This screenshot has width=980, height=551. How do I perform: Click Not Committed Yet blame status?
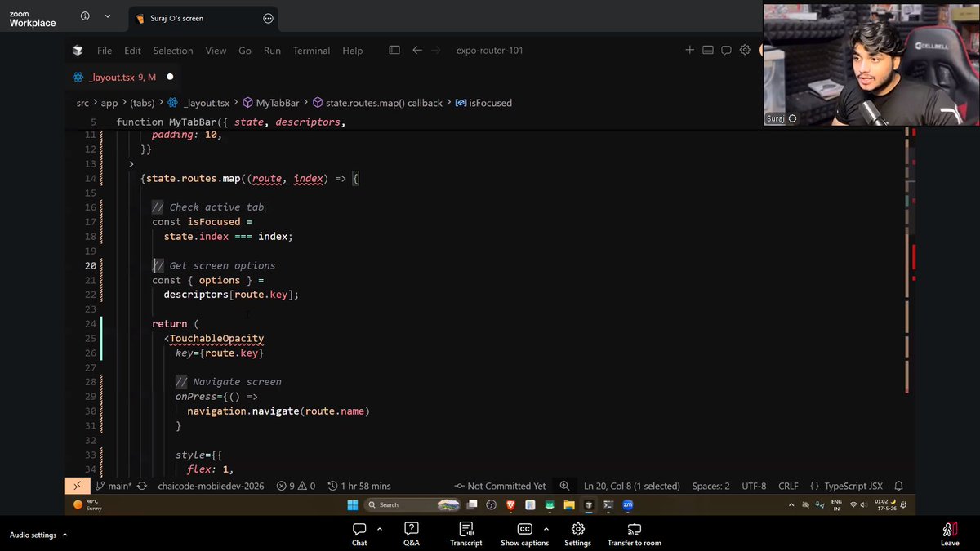(500, 486)
